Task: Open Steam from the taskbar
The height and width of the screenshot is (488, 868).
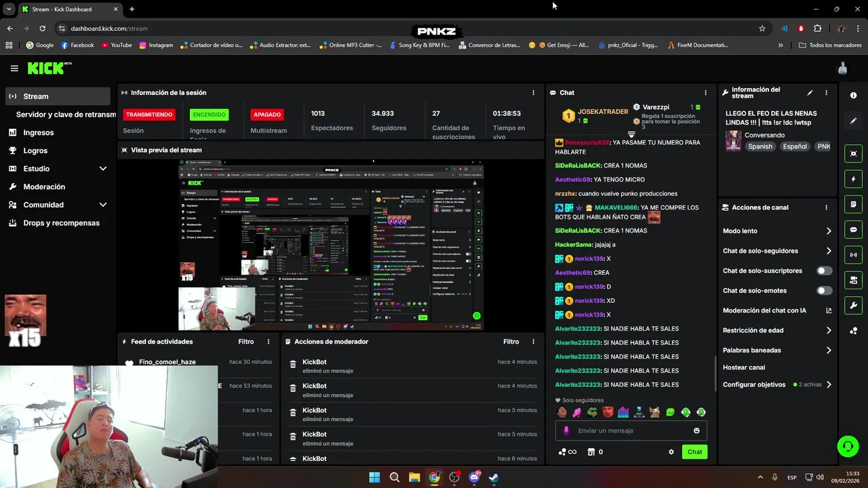Action: click(494, 477)
